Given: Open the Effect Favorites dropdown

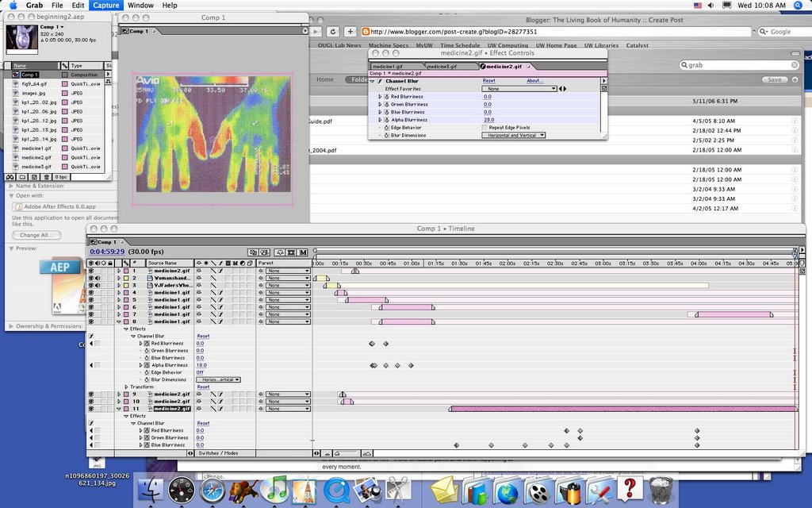Looking at the screenshot, I should click(519, 89).
